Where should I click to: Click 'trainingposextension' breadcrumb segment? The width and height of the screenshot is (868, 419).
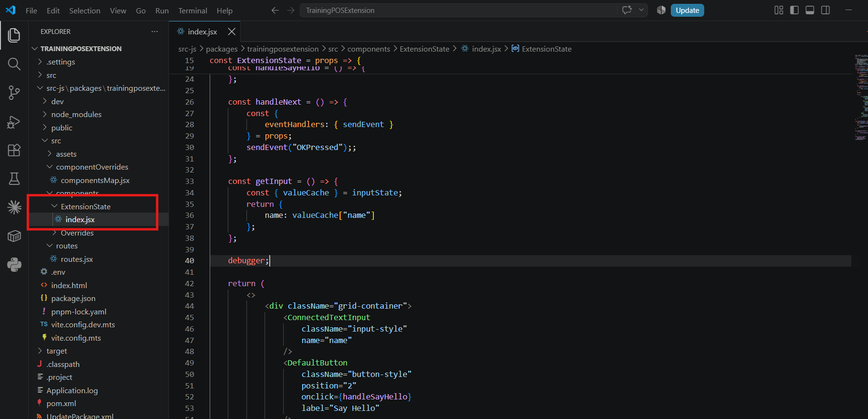pyautogui.click(x=283, y=49)
